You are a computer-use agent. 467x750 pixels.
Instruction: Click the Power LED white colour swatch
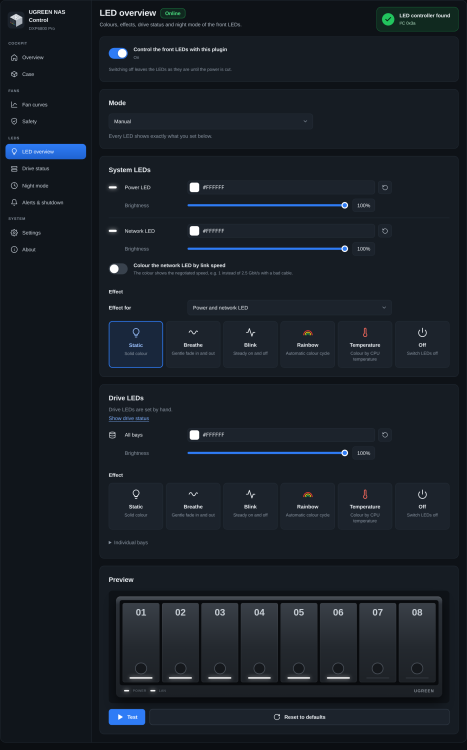click(x=194, y=188)
